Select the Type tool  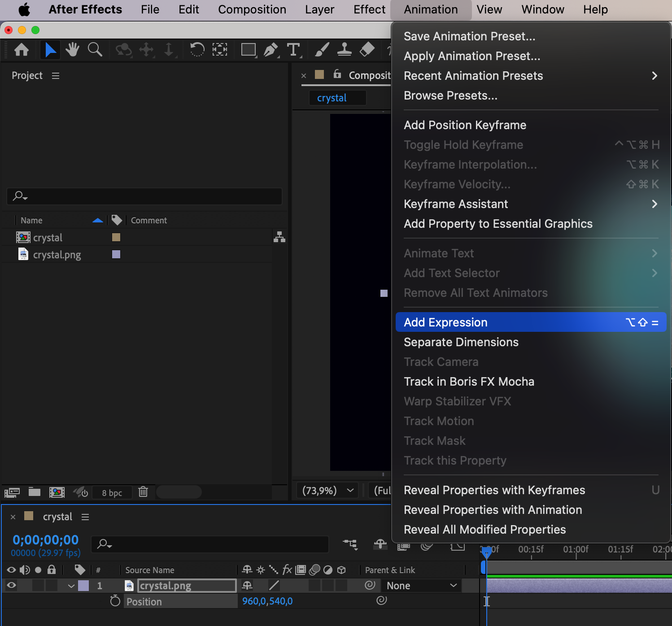click(x=293, y=49)
